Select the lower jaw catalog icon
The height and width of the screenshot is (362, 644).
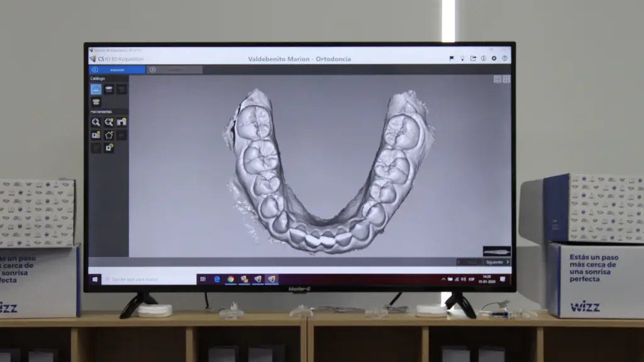coord(109,89)
